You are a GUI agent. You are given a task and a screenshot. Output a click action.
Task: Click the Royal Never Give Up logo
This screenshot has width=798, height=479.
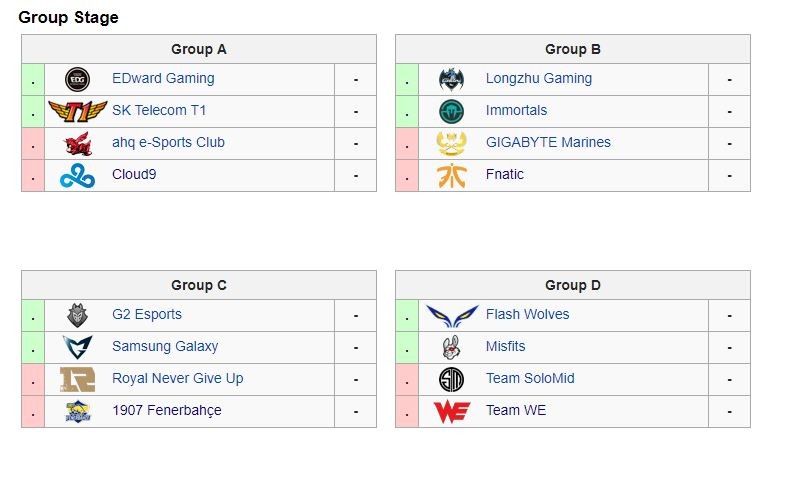tap(77, 380)
